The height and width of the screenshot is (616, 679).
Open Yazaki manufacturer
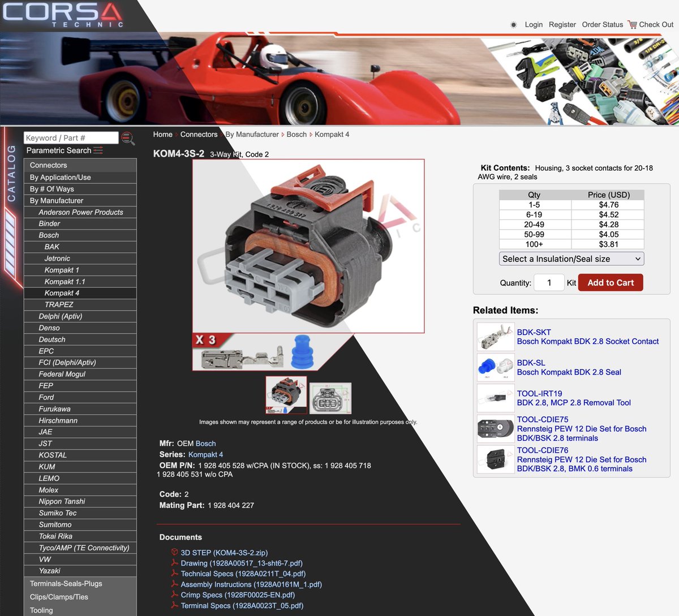(x=80, y=571)
